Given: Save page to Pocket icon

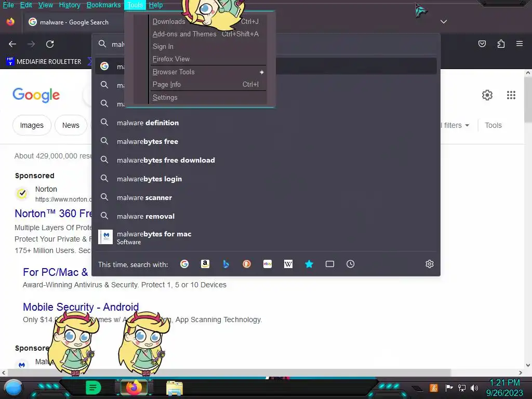Looking at the screenshot, I should click(x=482, y=44).
